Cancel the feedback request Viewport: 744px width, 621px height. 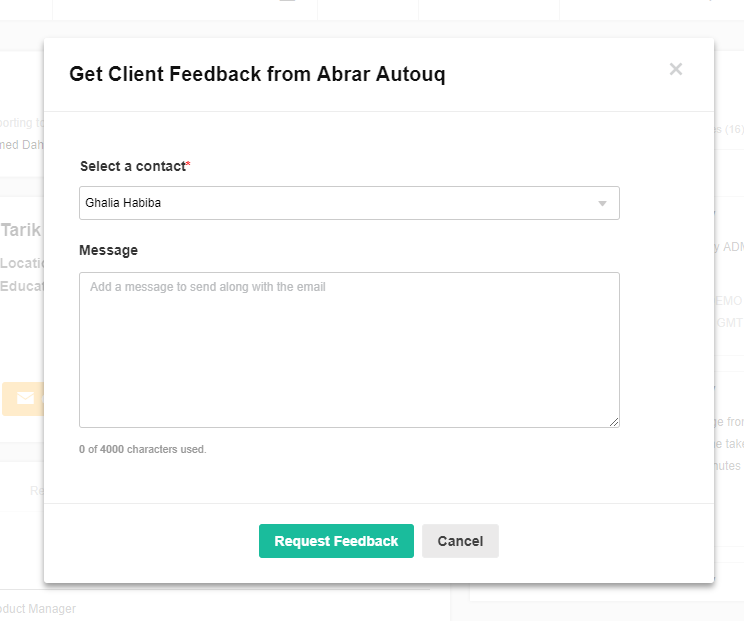(460, 541)
